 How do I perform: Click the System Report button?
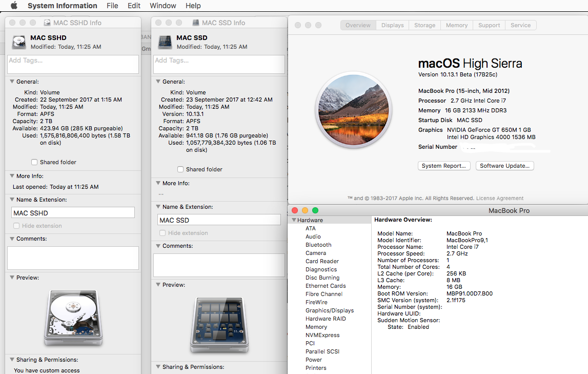point(444,166)
